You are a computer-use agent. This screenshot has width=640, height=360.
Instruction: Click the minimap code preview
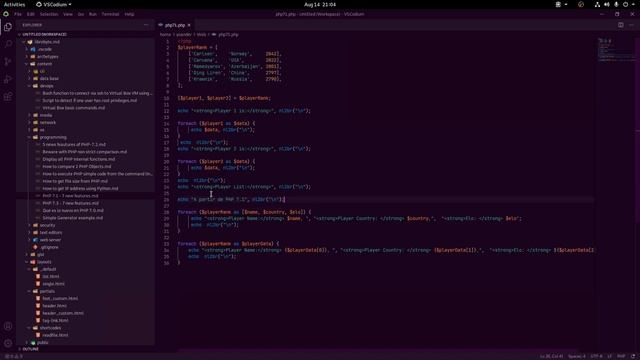point(616,50)
